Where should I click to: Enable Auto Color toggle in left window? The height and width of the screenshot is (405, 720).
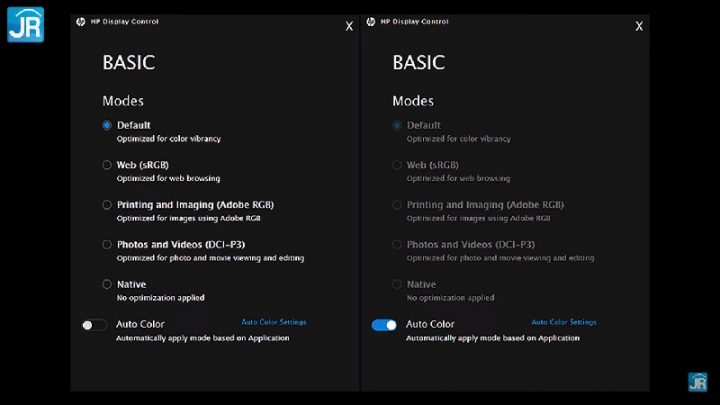(95, 325)
